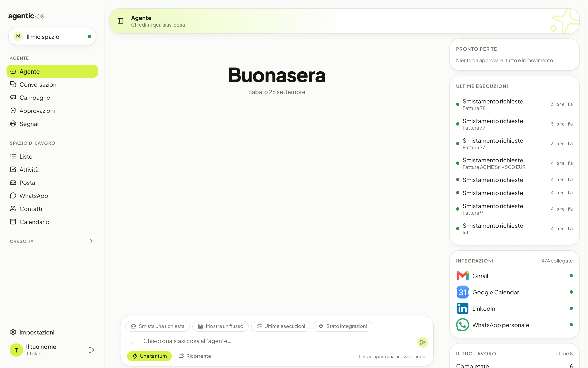Open Segnali menu item

pyautogui.click(x=52, y=124)
